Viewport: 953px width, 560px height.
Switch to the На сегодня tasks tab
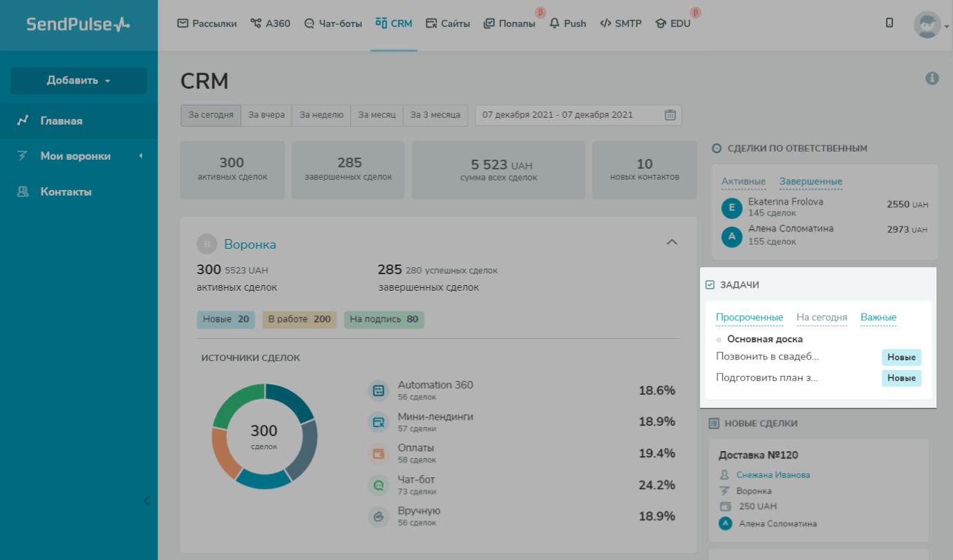pyautogui.click(x=821, y=318)
